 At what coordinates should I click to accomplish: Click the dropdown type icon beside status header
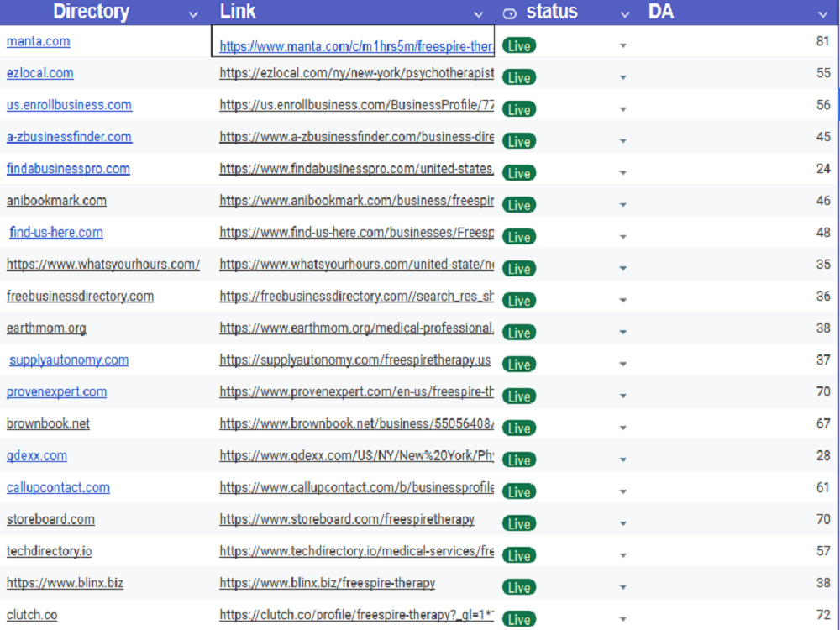click(x=510, y=14)
